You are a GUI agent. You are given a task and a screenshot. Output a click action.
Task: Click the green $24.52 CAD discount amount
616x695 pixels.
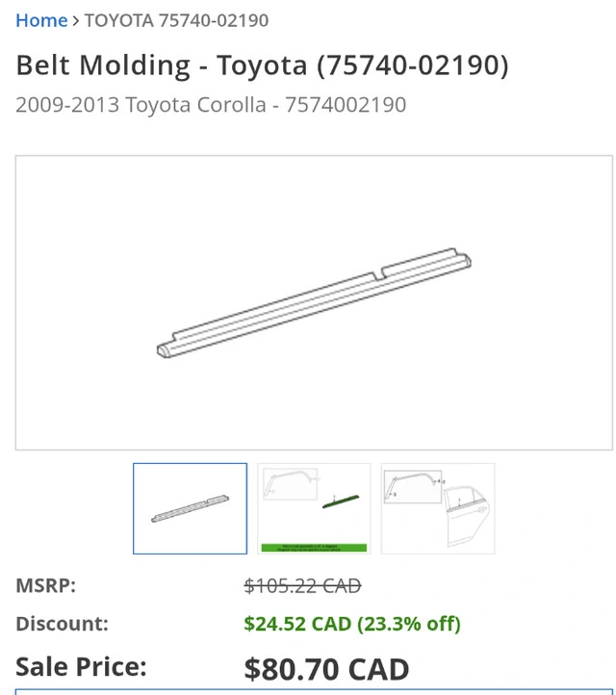[352, 623]
